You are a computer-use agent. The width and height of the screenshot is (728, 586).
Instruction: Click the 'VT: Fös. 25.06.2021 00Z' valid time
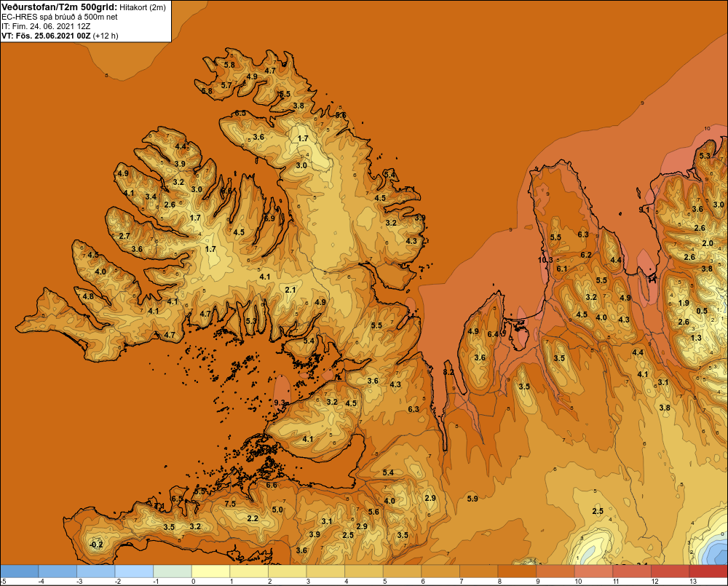pos(47,36)
